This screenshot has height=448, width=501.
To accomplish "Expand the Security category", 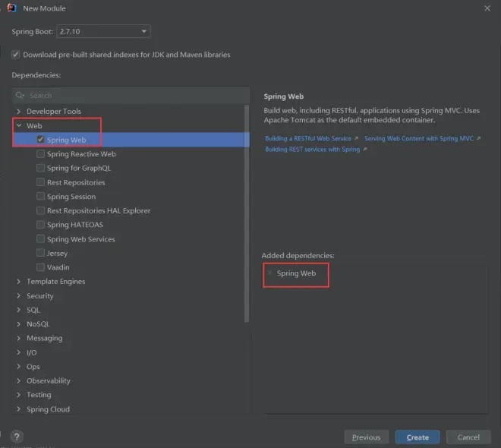I will tap(19, 296).
